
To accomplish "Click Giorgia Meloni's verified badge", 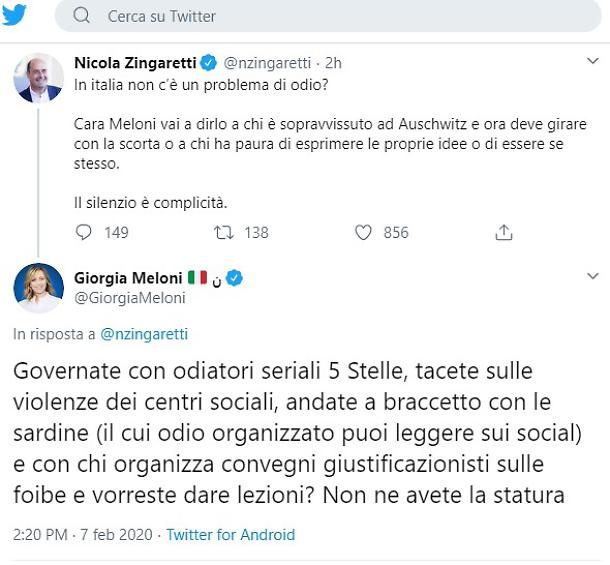I will click(x=234, y=277).
